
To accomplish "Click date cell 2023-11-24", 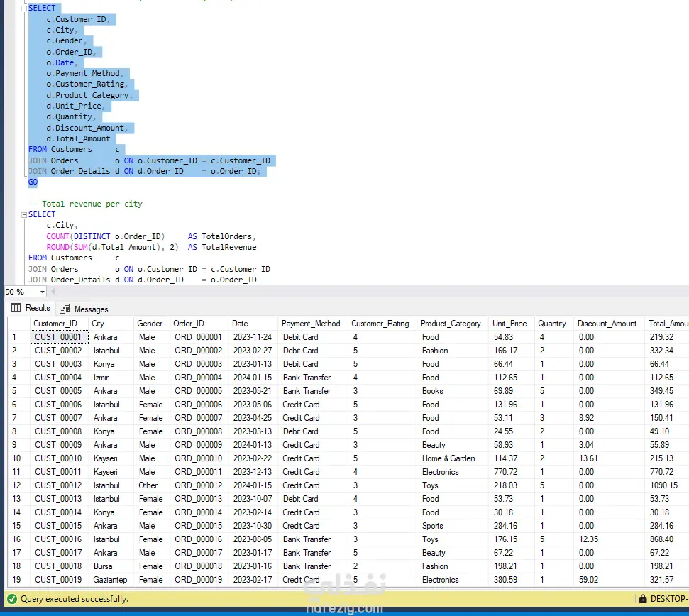I will (253, 337).
